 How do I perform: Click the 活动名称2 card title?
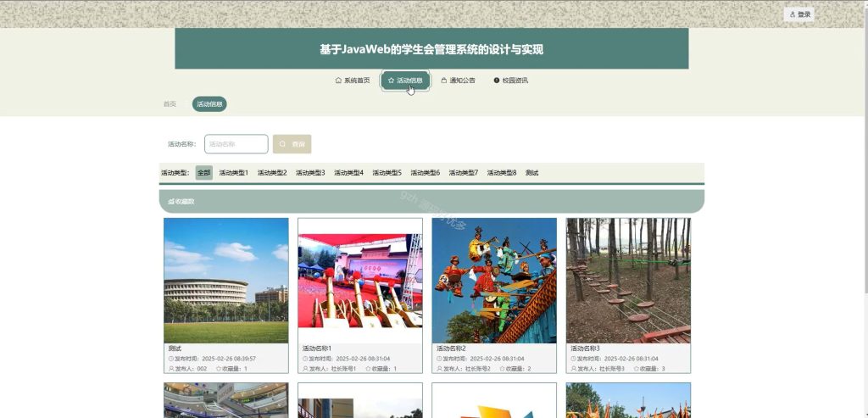(x=451, y=348)
